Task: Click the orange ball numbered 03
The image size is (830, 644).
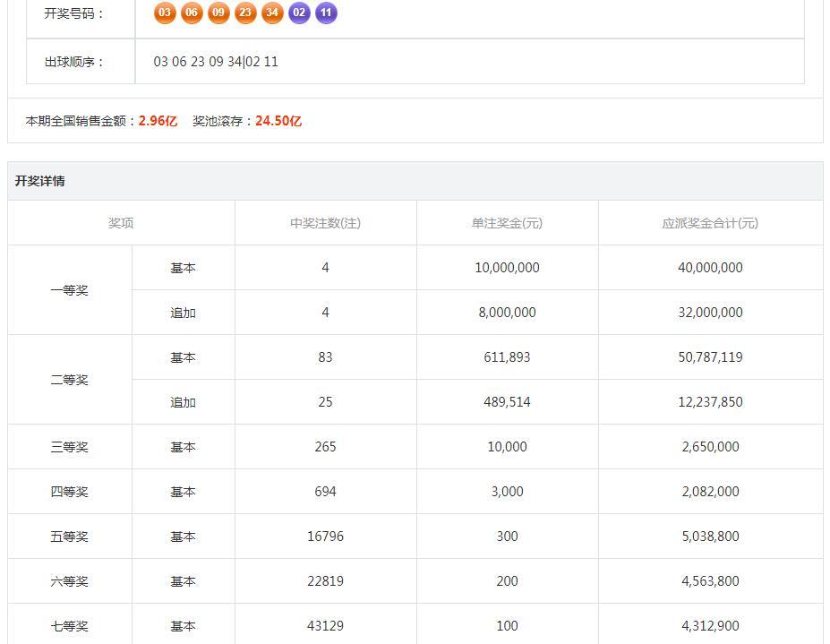Action: (x=165, y=13)
